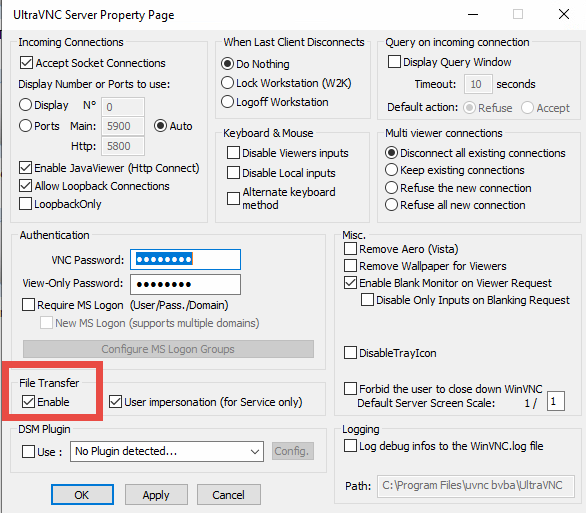The image size is (586, 513).
Task: Toggle Accept Socket Connections checkbox
Action: click(x=26, y=63)
